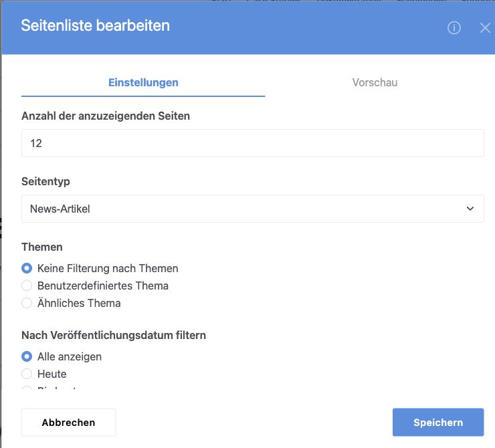495x448 pixels.
Task: Click the Speichern button
Action: coord(438,422)
